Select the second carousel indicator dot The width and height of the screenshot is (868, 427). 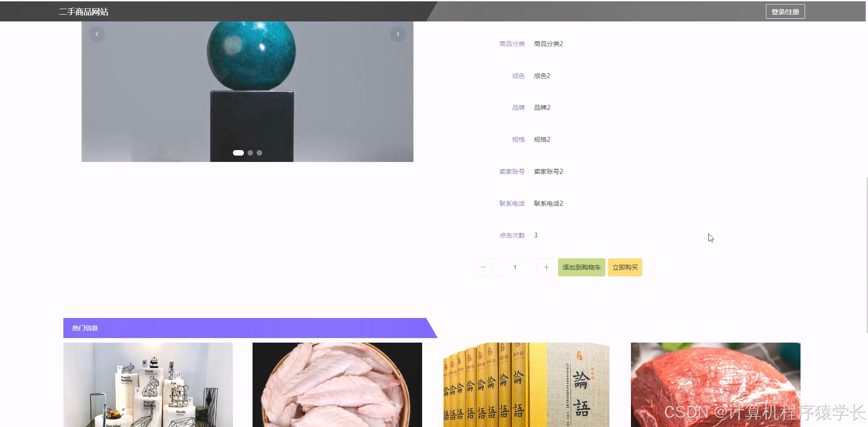pyautogui.click(x=250, y=153)
